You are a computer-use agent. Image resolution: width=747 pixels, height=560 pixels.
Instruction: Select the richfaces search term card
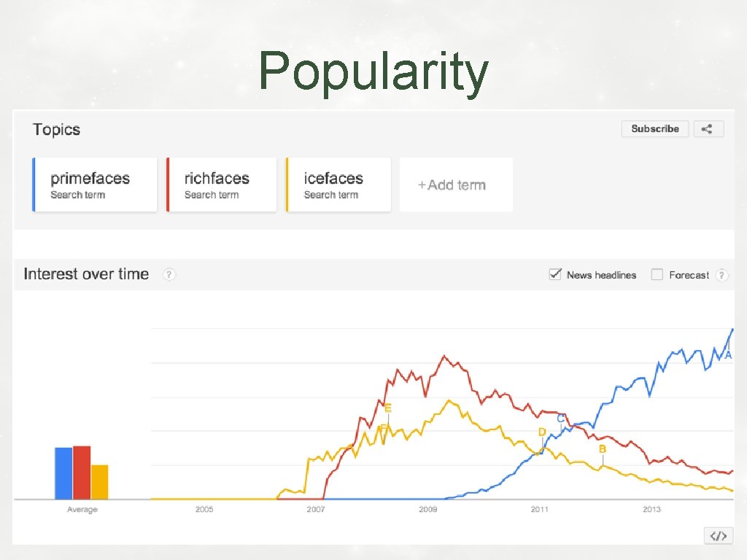click(222, 185)
